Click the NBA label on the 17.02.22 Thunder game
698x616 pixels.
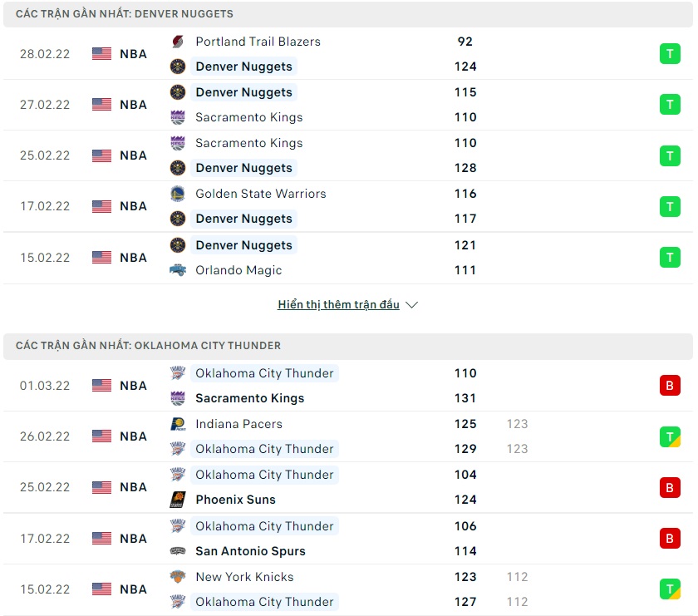133,539
